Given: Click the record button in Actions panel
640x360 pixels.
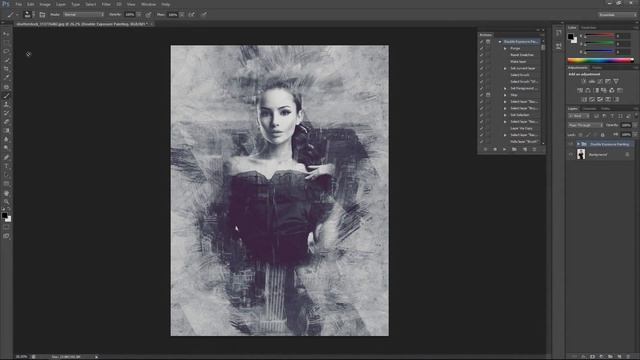Looking at the screenshot, I should coord(495,149).
